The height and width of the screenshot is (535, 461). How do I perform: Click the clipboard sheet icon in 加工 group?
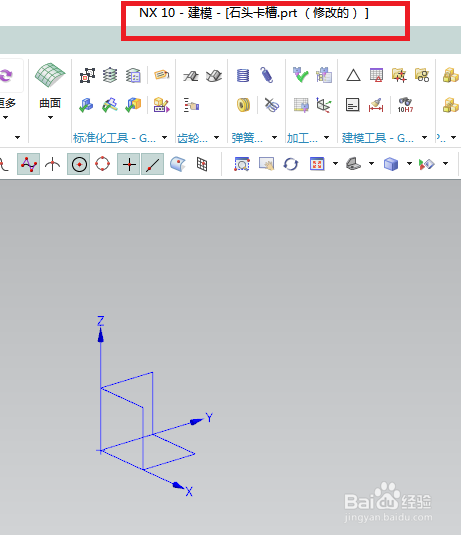coord(324,75)
